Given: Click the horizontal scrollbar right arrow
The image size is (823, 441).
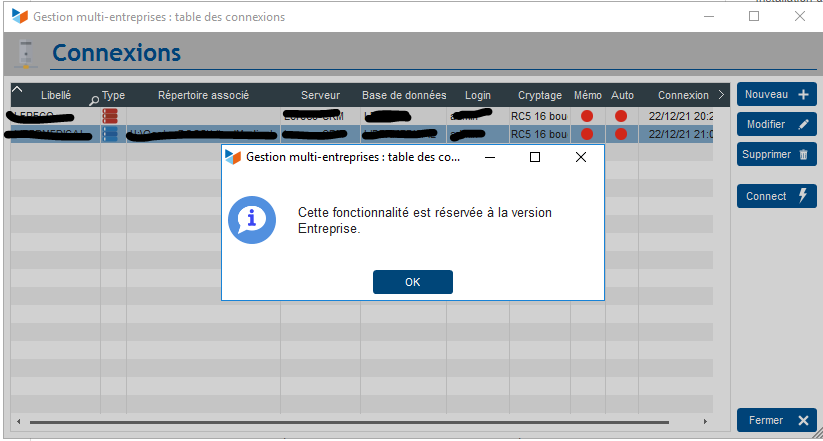Looking at the screenshot, I should point(706,422).
